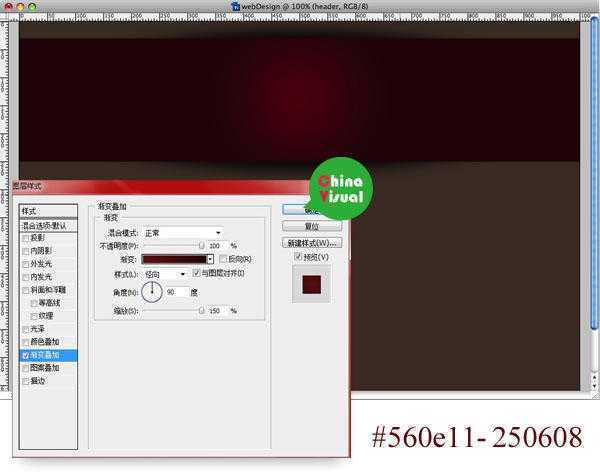Click the opacity value field showing 100
This screenshot has height=473, width=600.
pos(217,246)
